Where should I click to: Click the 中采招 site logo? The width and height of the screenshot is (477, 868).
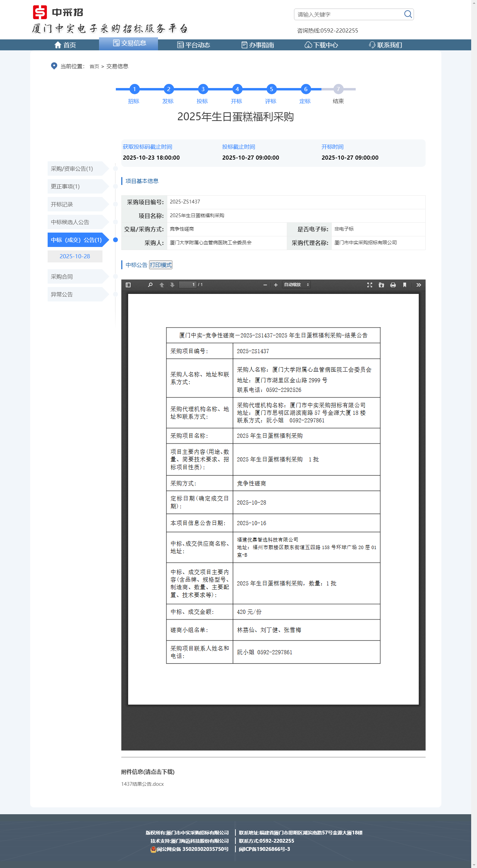(58, 12)
